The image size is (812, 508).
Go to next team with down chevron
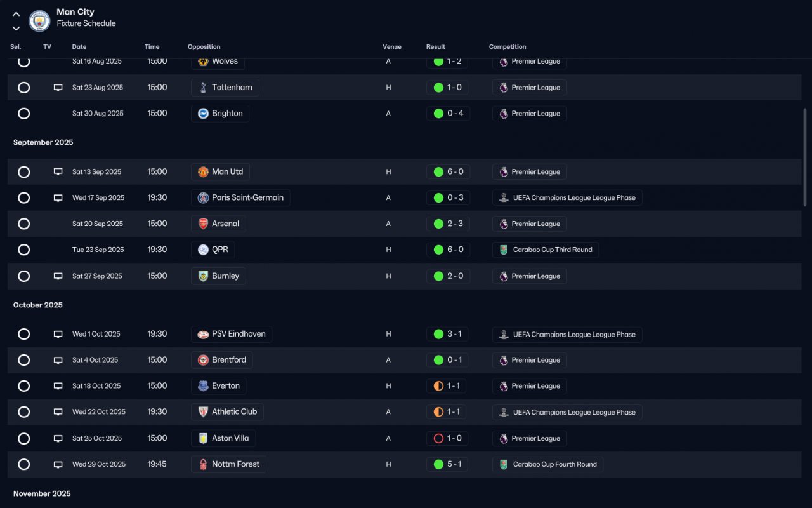pyautogui.click(x=16, y=28)
